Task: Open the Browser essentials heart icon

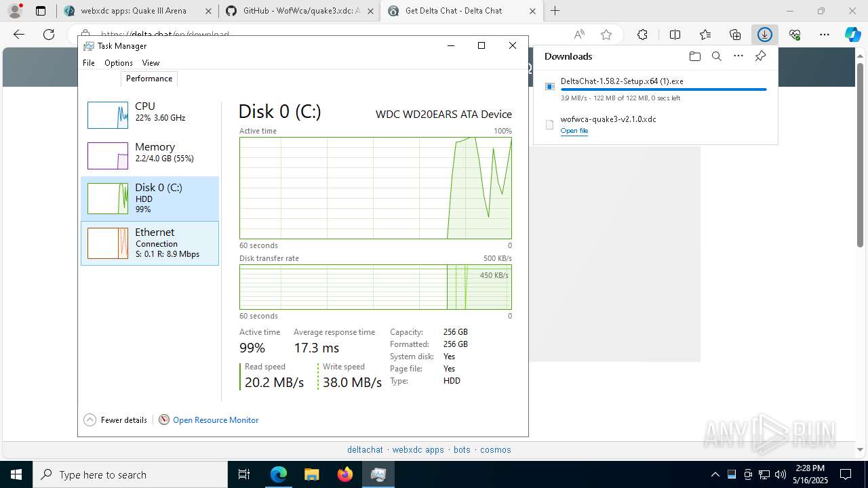Action: (x=795, y=35)
